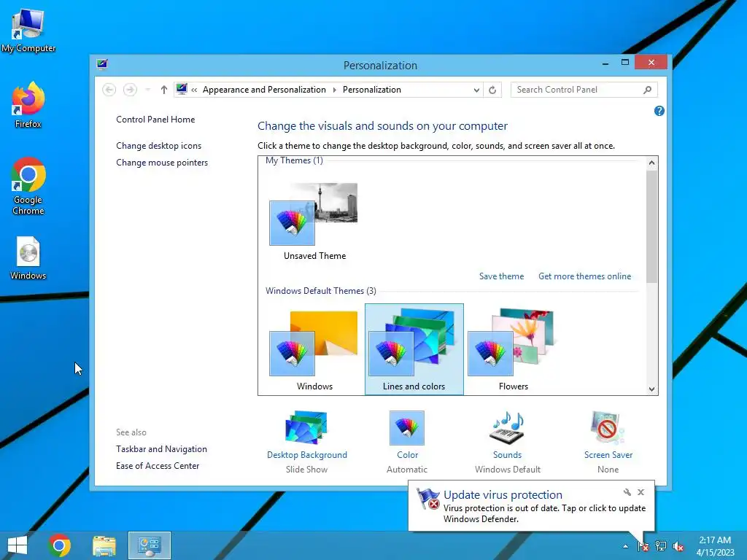Open Control Panel Home link
The height and width of the screenshot is (560, 747).
pos(155,120)
